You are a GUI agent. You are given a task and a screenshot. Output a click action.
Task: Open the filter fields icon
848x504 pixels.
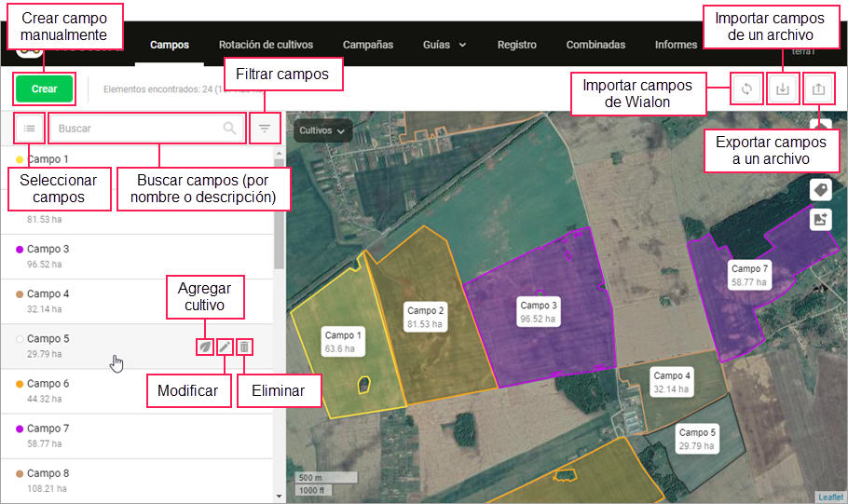pos(265,129)
